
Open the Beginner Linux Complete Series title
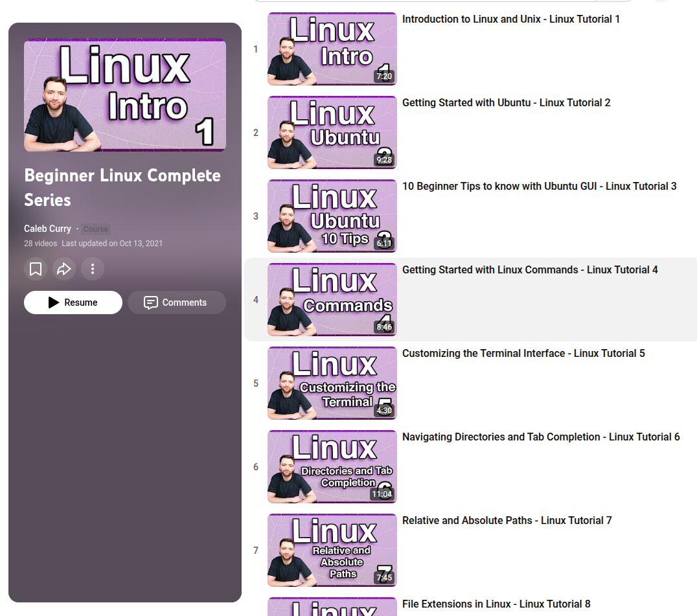(122, 187)
